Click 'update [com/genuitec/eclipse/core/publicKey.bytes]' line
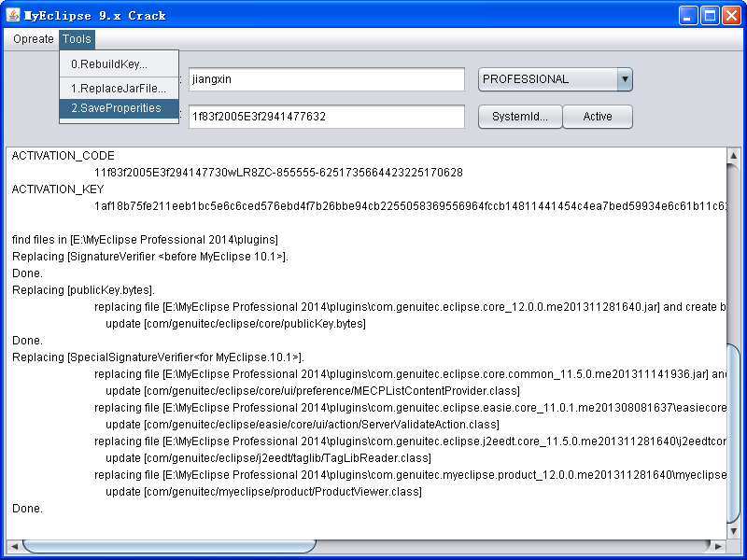 [236, 324]
